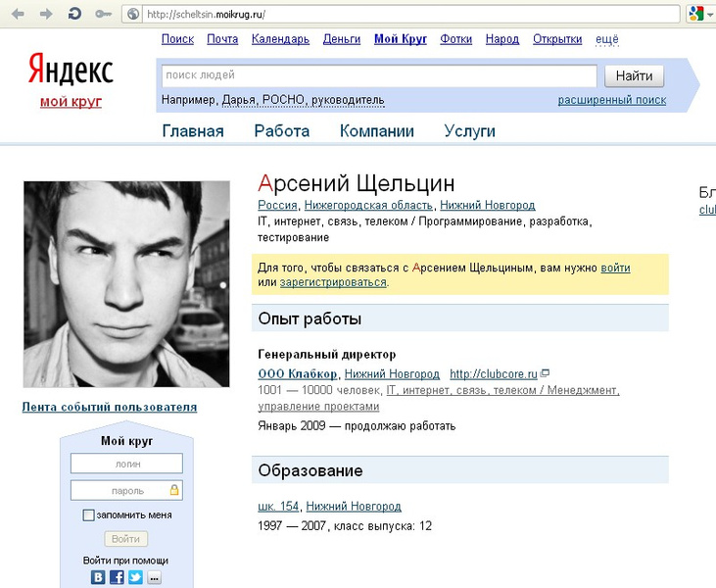Open the Календарь service link
716x588 pixels.
click(280, 39)
